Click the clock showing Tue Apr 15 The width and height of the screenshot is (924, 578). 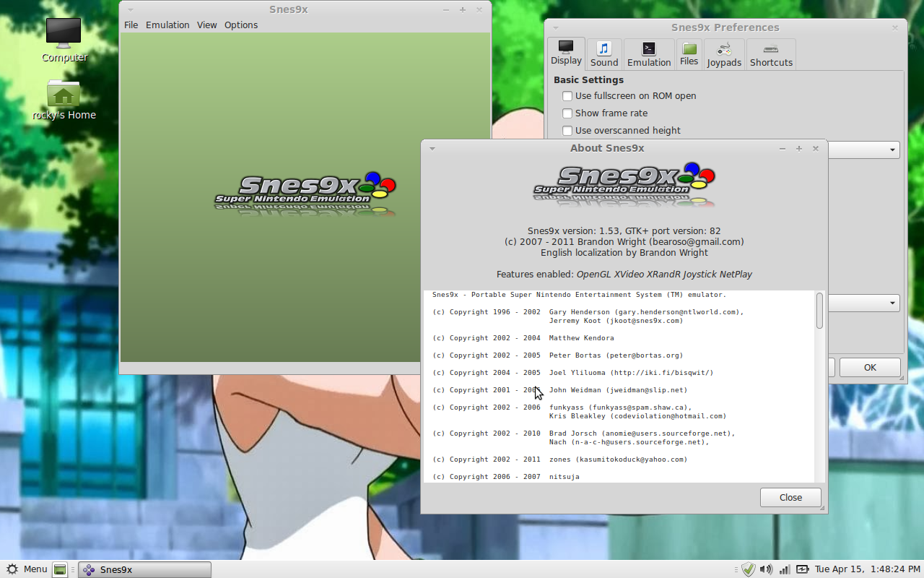pos(868,569)
